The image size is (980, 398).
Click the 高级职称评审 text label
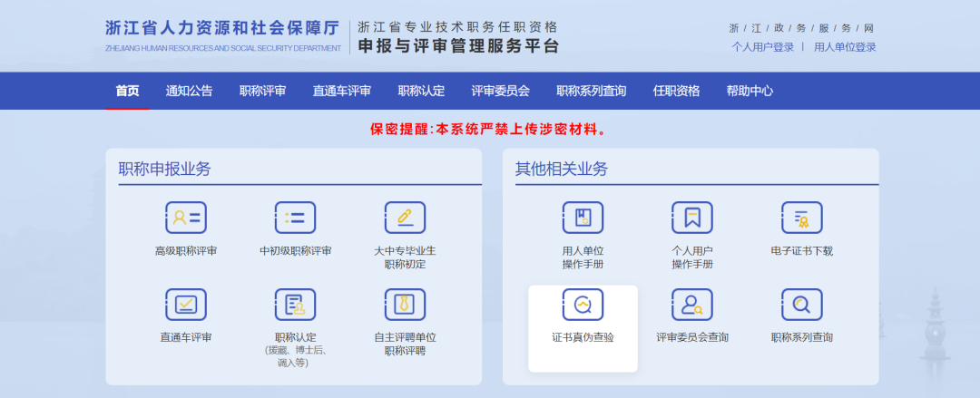(186, 251)
